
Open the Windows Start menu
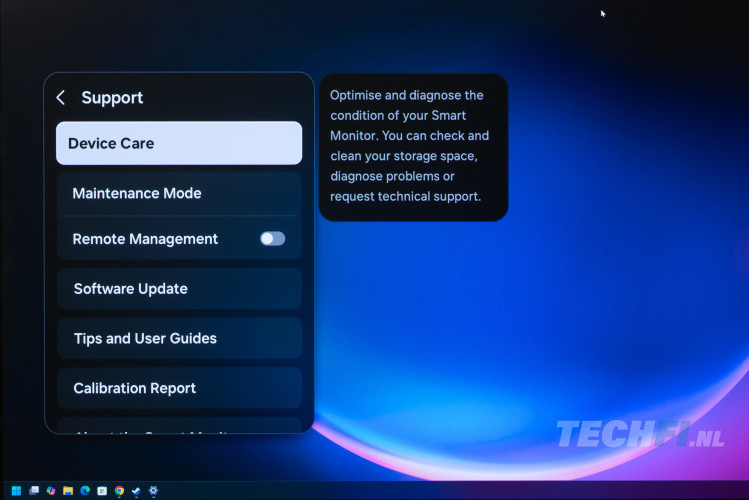pyautogui.click(x=16, y=490)
